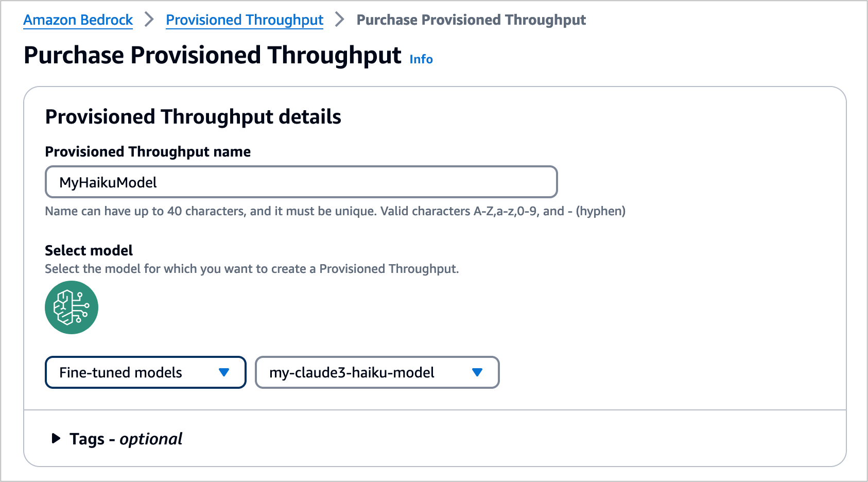Click the Purchase Provisioned Throughput page title
This screenshot has width=868, height=482.
point(213,55)
